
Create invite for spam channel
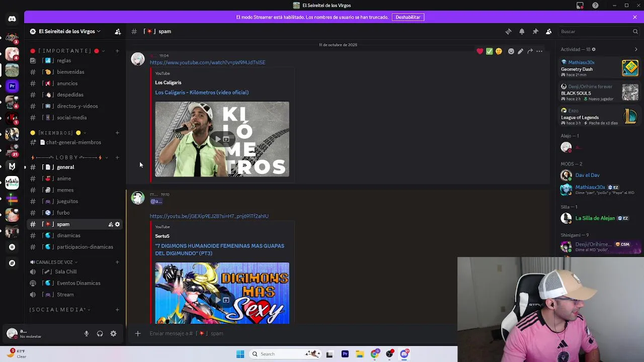point(111,224)
